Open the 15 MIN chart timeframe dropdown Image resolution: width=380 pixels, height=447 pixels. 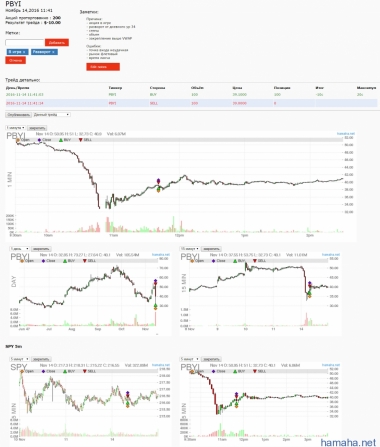[x=189, y=249]
